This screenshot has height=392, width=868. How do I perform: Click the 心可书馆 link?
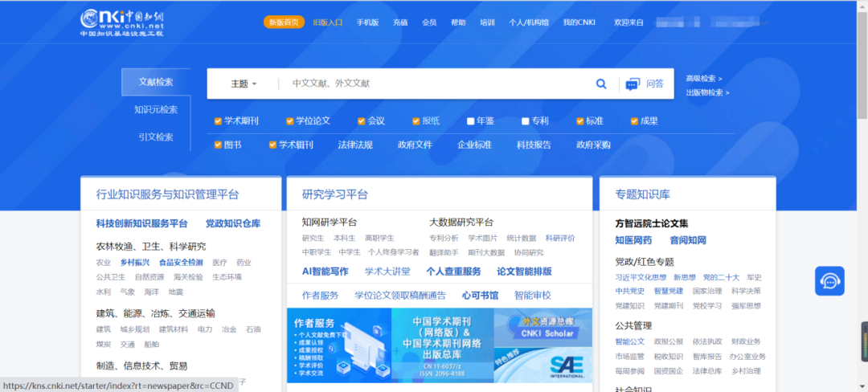(480, 296)
